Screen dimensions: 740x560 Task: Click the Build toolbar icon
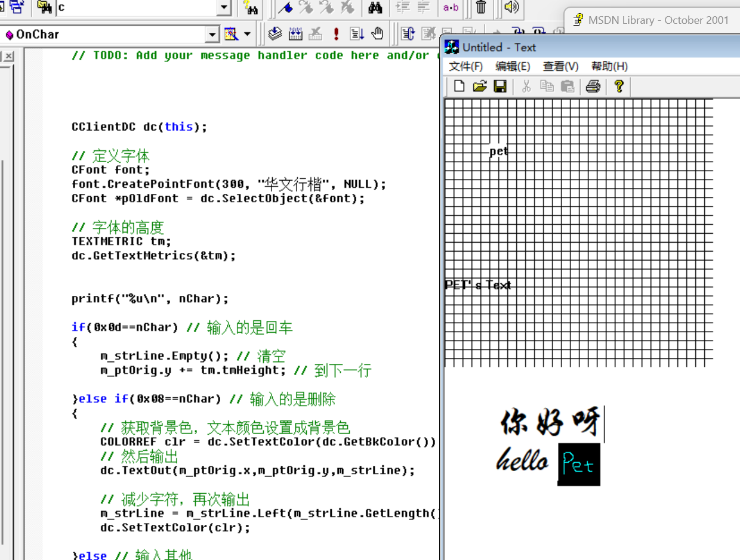pyautogui.click(x=295, y=34)
